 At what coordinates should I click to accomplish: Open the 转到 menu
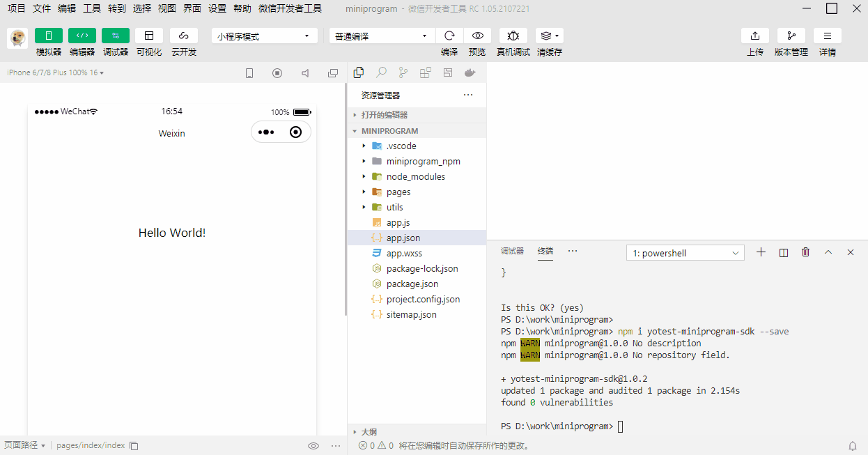[x=117, y=8]
